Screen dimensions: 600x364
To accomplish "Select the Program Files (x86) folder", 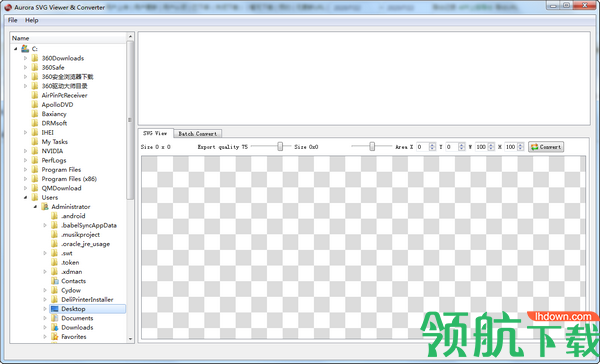I will [x=69, y=179].
